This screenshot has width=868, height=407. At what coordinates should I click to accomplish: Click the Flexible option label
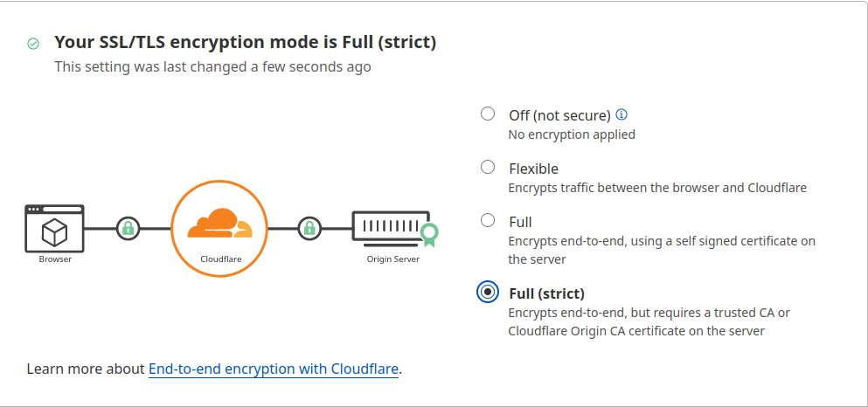point(533,169)
